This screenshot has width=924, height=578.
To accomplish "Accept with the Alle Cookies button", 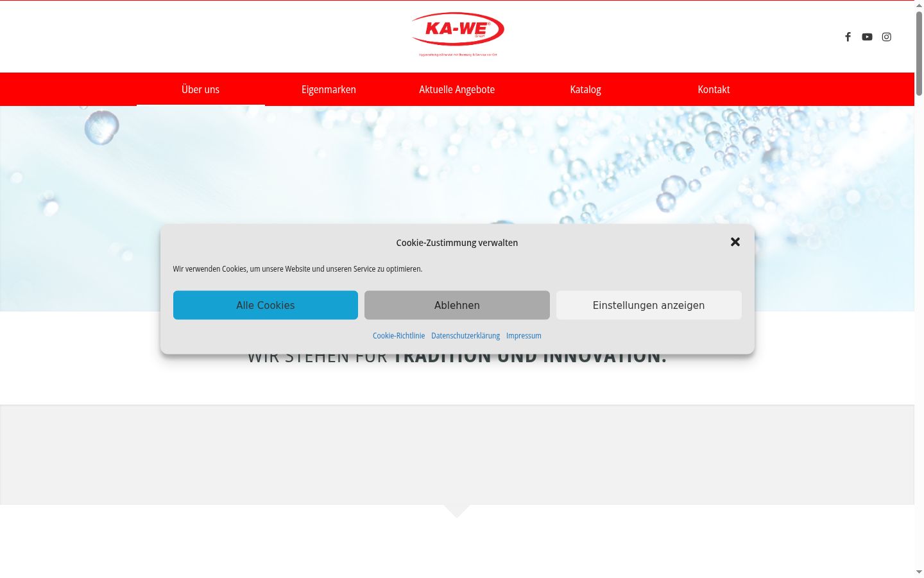I will [x=266, y=305].
